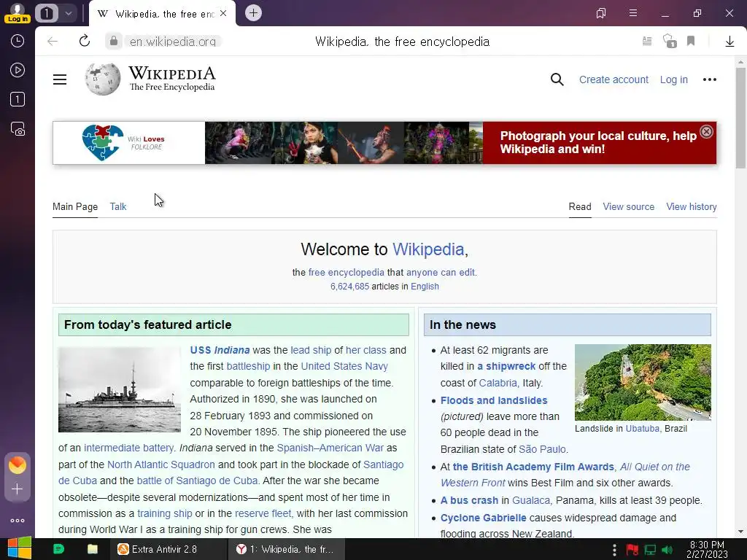This screenshot has width=747, height=560.
Task: Bookmark this page
Action: 691,42
